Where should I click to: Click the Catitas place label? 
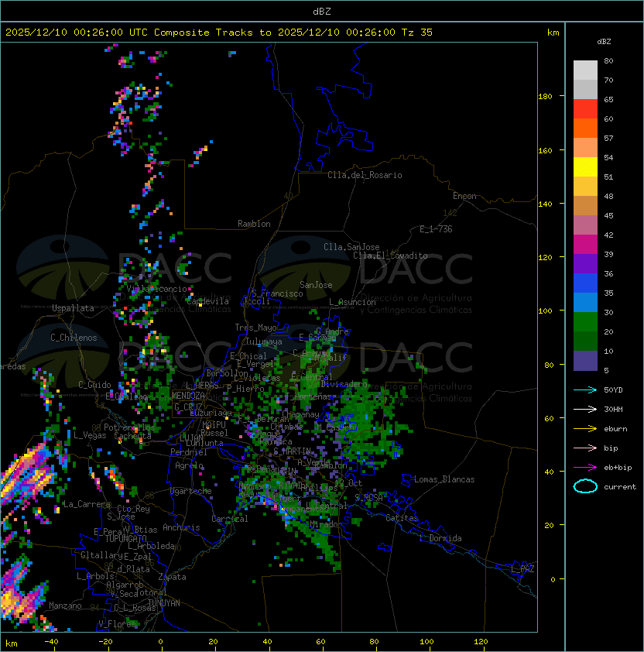pyautogui.click(x=402, y=518)
